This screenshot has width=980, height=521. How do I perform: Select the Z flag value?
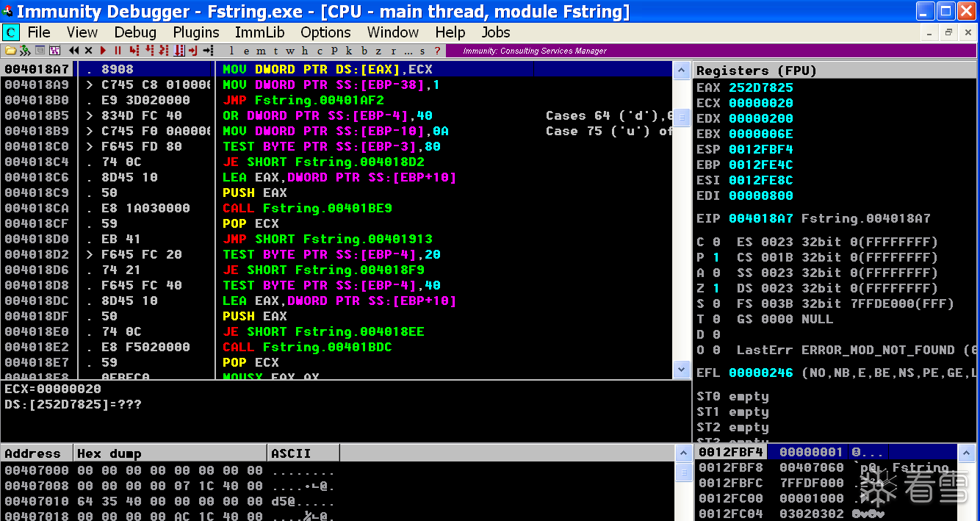pos(716,288)
